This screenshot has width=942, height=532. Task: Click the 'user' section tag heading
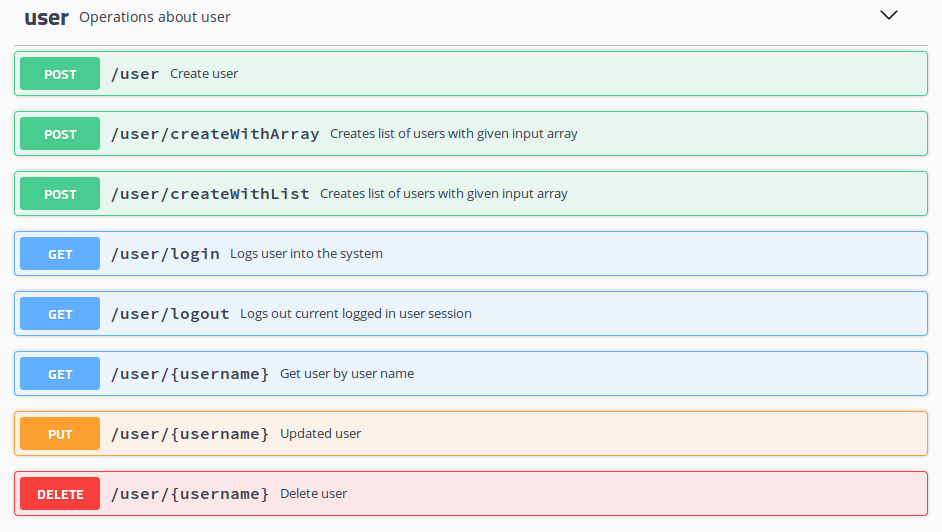tap(46, 17)
